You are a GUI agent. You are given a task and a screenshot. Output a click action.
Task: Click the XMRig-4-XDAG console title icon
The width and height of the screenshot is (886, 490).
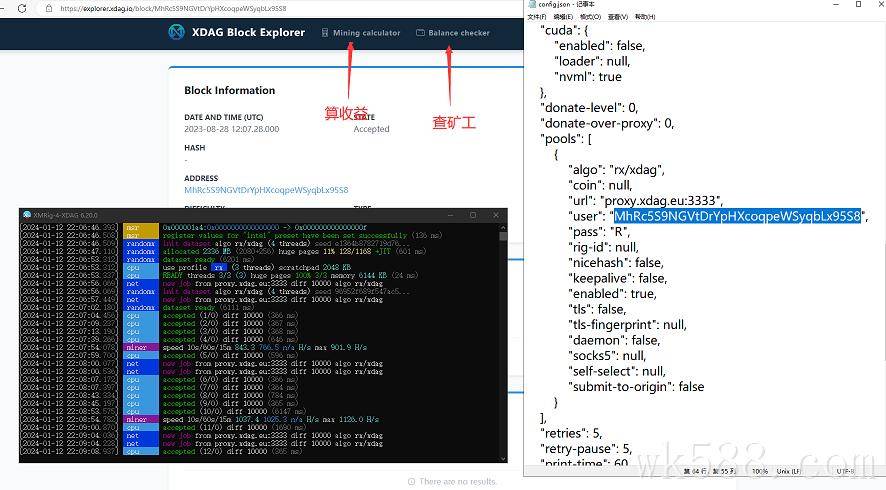(x=27, y=215)
